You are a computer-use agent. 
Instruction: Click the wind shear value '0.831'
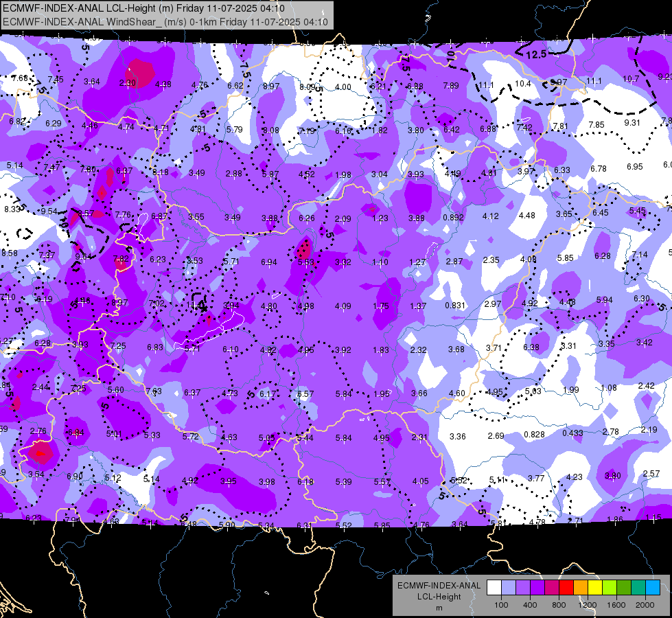455,306
